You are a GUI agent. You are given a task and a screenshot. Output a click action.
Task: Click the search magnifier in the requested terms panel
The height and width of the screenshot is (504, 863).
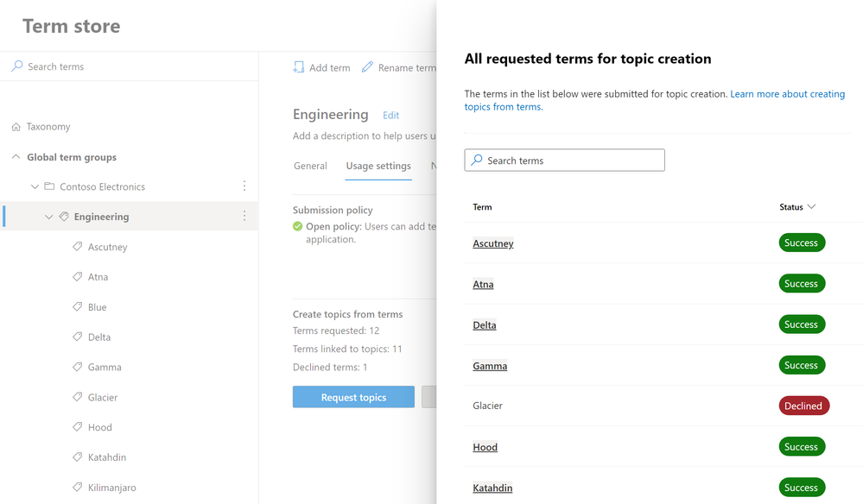point(476,160)
